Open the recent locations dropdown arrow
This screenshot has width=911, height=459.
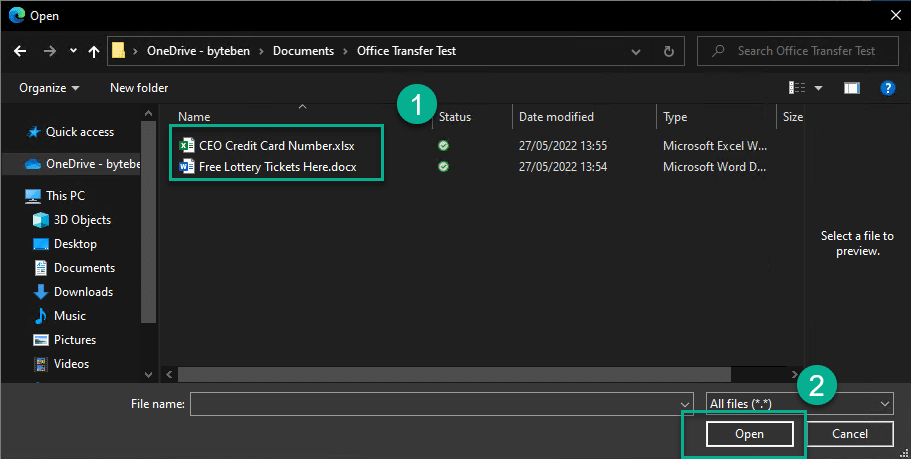(x=73, y=51)
